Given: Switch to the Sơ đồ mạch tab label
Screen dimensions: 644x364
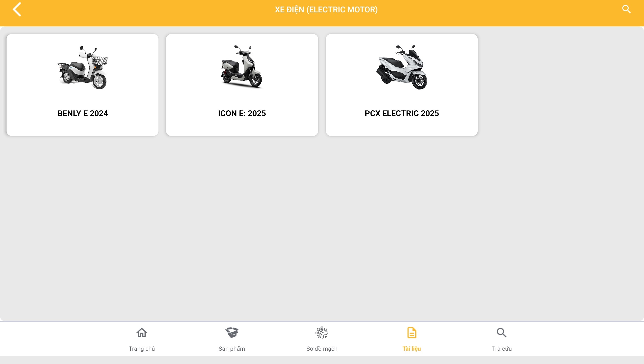Looking at the screenshot, I should click(322, 349).
